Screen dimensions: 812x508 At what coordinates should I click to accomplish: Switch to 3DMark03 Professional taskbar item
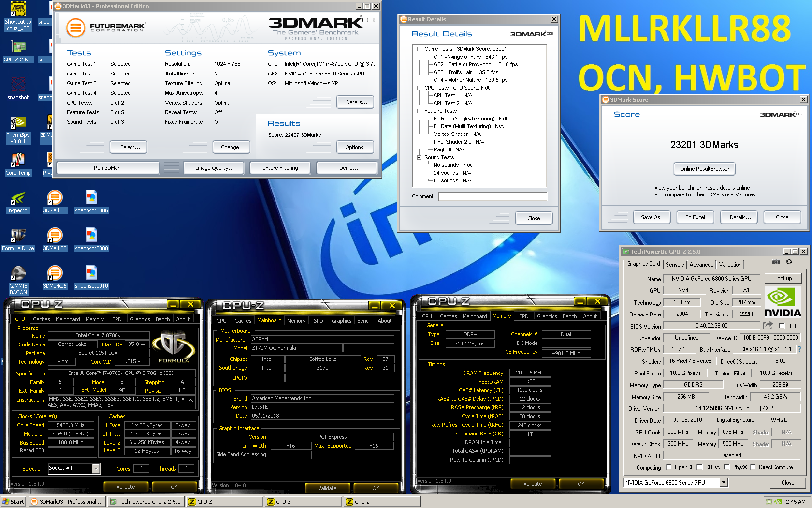[x=67, y=502]
